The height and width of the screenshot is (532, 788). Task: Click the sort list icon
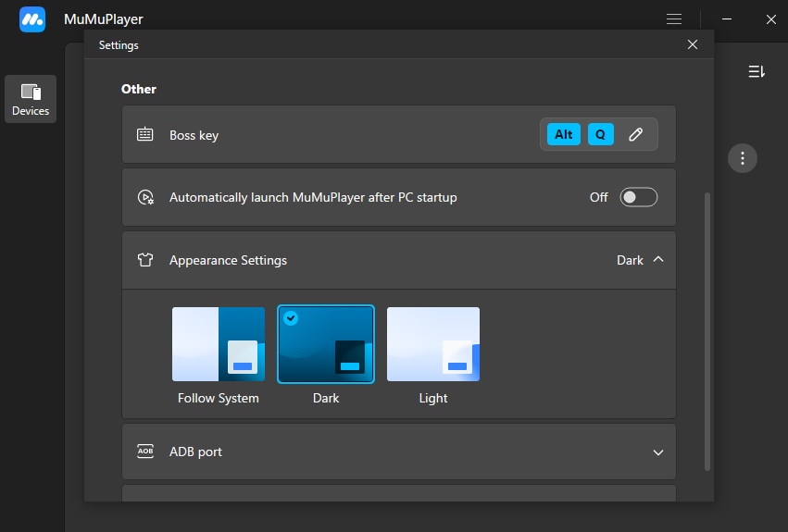point(757,71)
